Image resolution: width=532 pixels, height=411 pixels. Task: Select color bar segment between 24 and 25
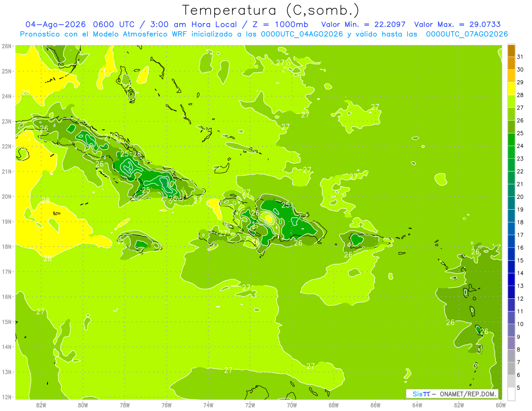512,140
